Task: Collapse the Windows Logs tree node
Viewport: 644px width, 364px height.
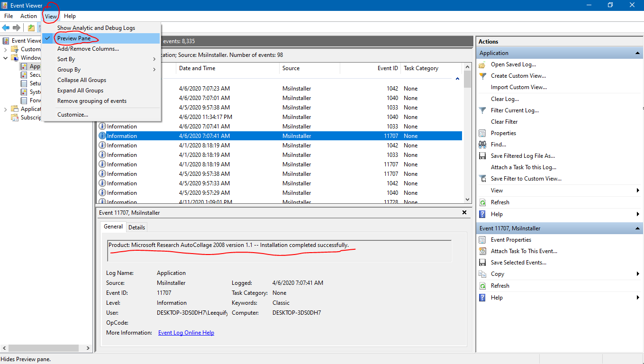Action: tap(5, 58)
